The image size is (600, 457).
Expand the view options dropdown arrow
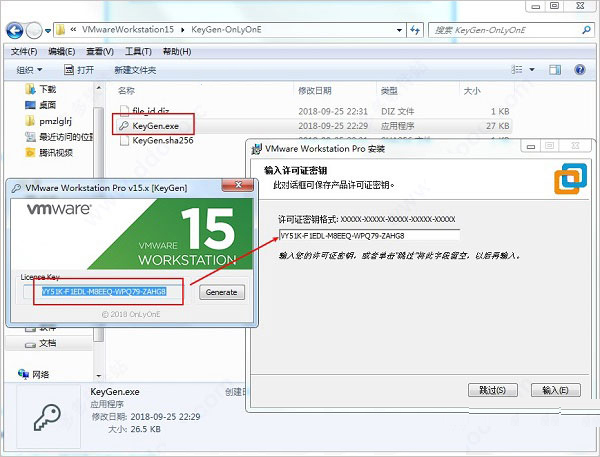532,70
